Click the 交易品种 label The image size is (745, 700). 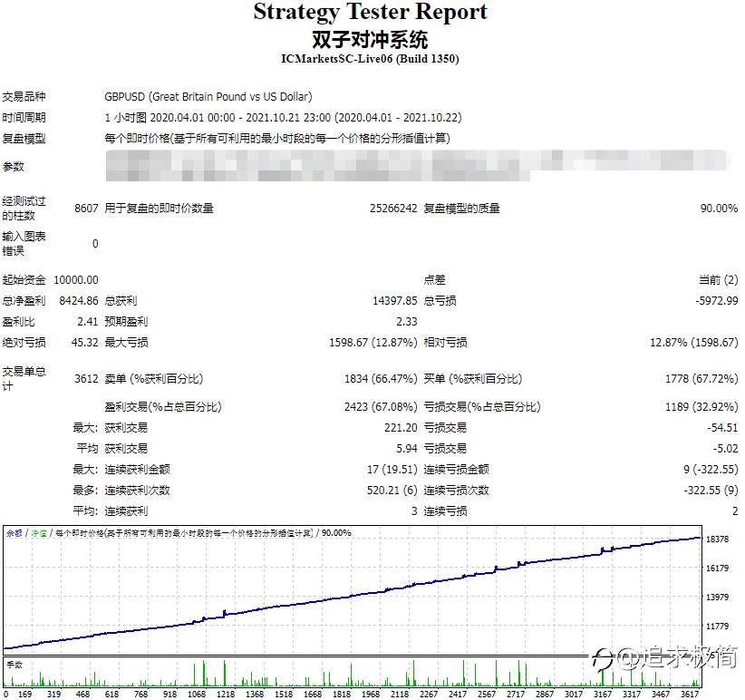[x=24, y=96]
